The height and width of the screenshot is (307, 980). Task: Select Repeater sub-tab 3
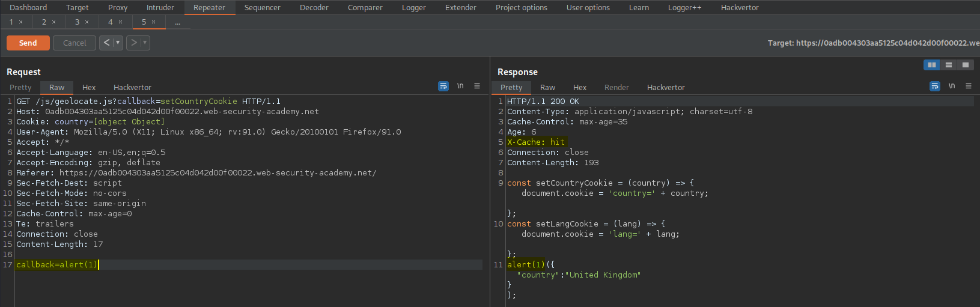point(77,22)
